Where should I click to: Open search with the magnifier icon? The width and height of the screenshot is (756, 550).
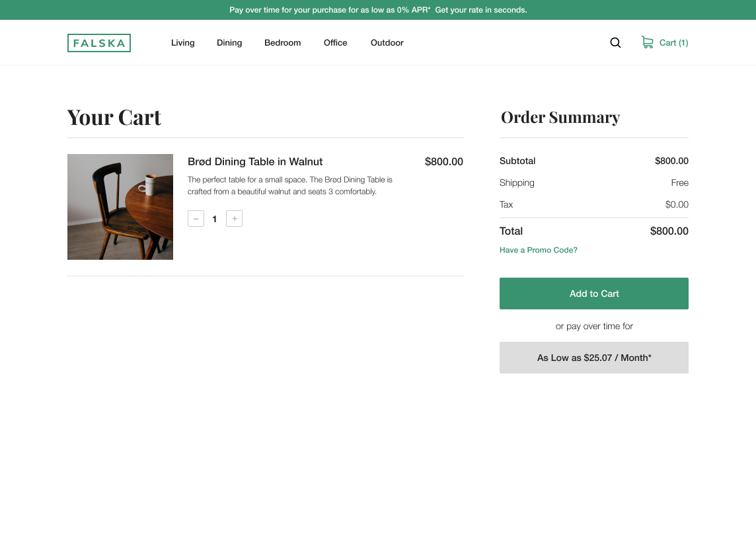[x=615, y=43]
